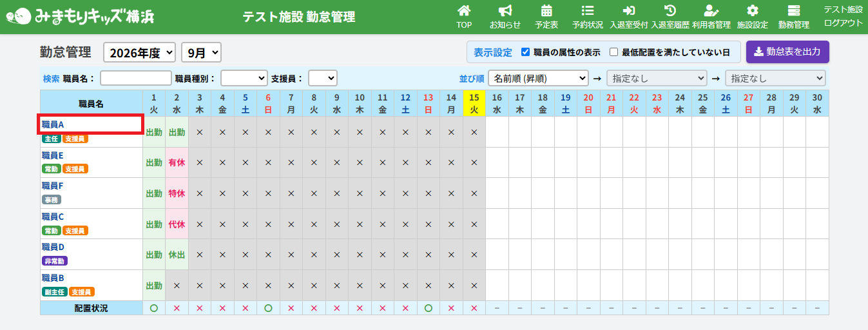Open 勤務管理 server icon
868x330 pixels.
[x=794, y=10]
